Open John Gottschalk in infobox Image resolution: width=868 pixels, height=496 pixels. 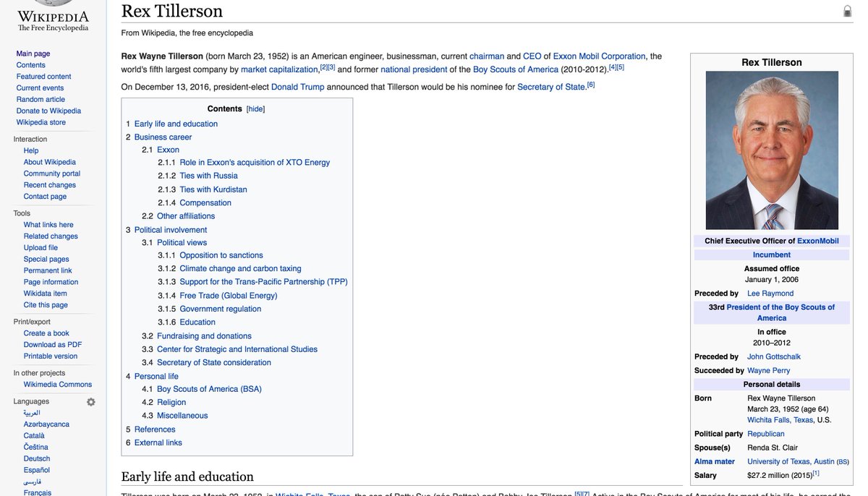(x=774, y=356)
